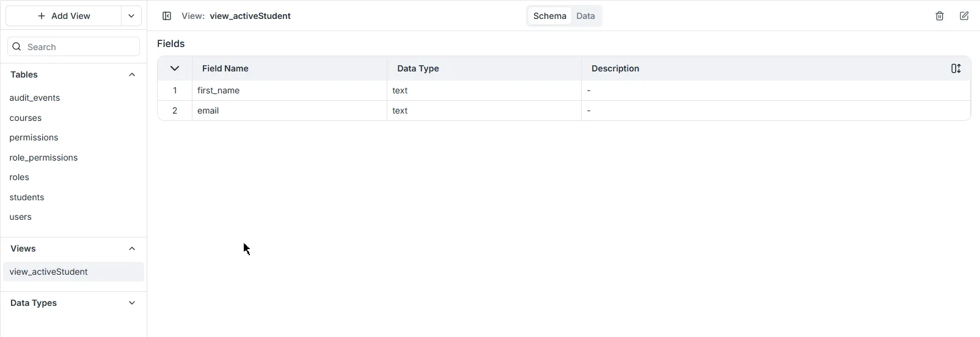Open the students table

click(x=27, y=197)
